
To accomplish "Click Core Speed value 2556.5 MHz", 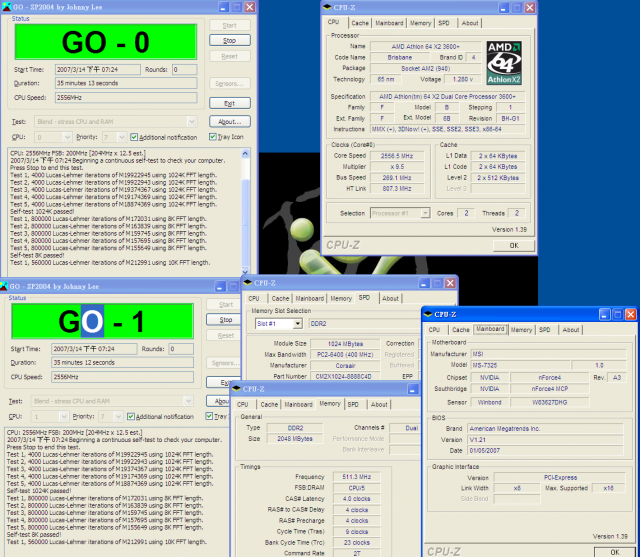I will [397, 156].
